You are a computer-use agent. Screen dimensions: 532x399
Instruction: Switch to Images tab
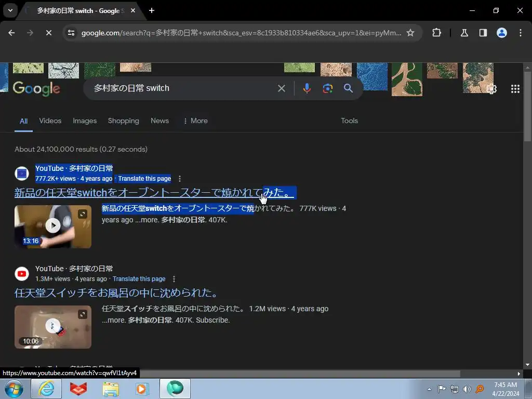(x=85, y=121)
